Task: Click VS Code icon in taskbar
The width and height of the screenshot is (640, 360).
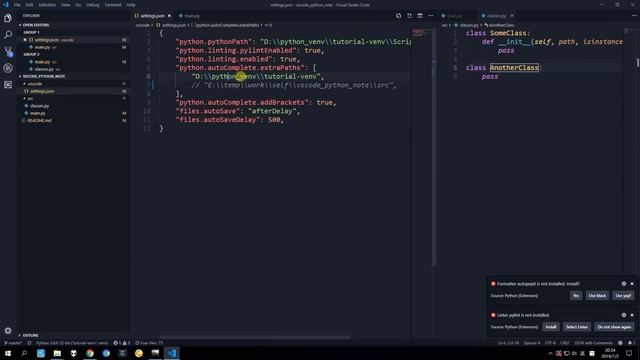Action: (x=172, y=353)
